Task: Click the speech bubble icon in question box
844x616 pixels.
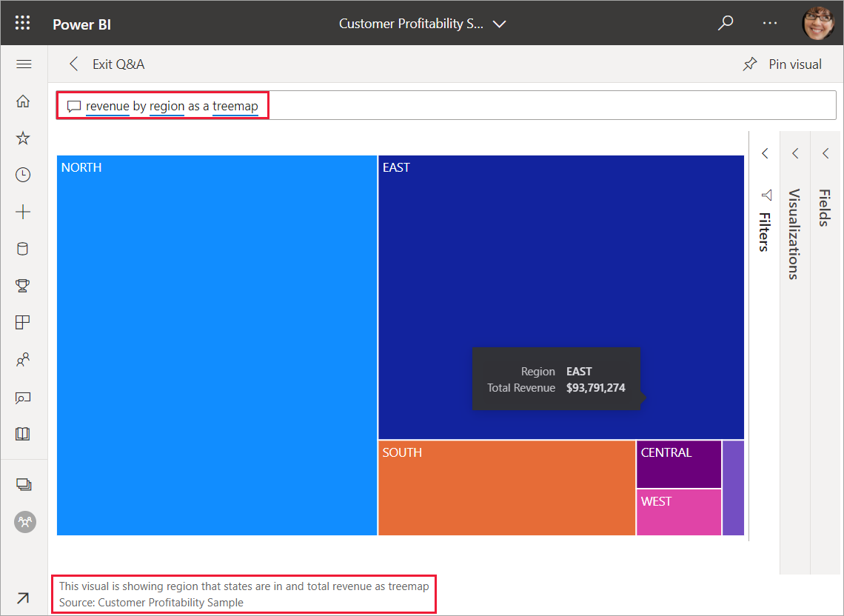Action: tap(74, 106)
